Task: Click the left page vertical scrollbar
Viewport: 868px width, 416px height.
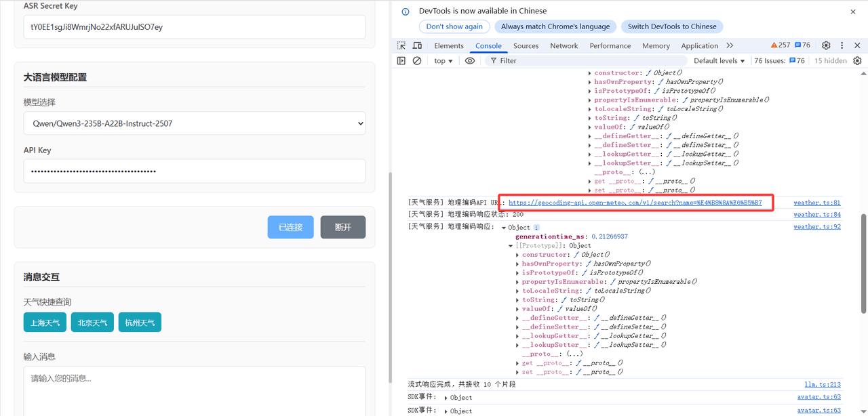Action: pyautogui.click(x=389, y=278)
